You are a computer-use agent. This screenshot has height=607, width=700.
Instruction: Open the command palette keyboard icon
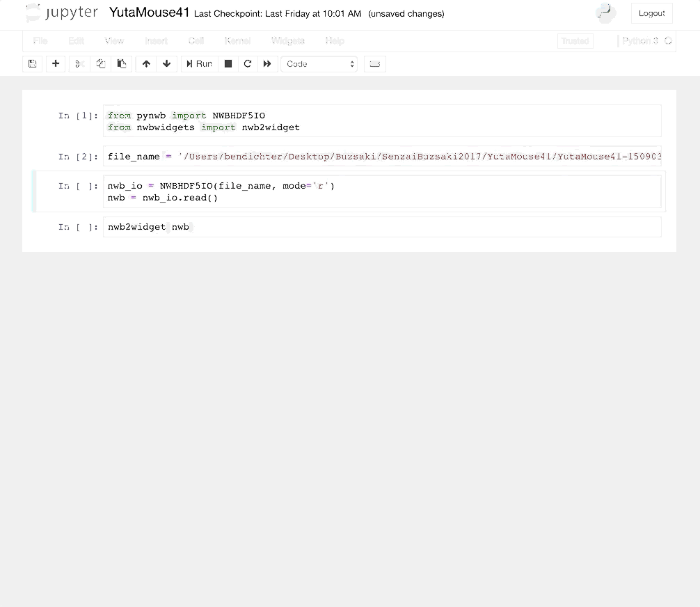(374, 63)
